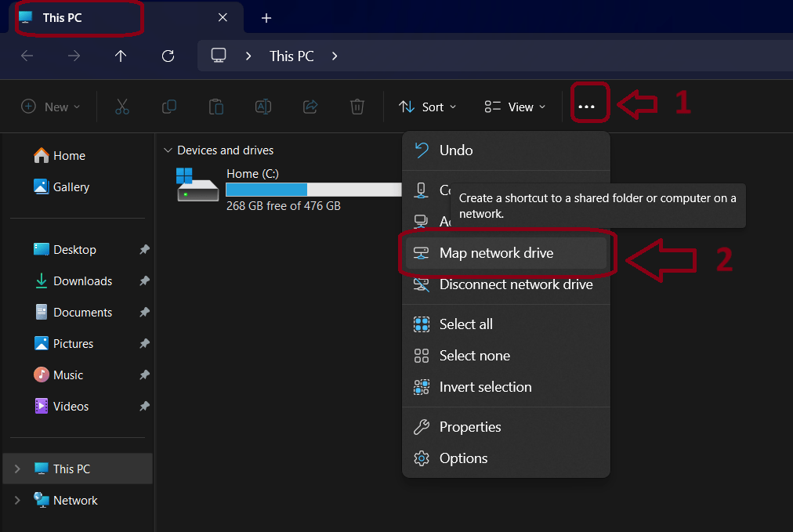The height and width of the screenshot is (532, 793).
Task: Open Share using its toolbar icon
Action: point(310,107)
